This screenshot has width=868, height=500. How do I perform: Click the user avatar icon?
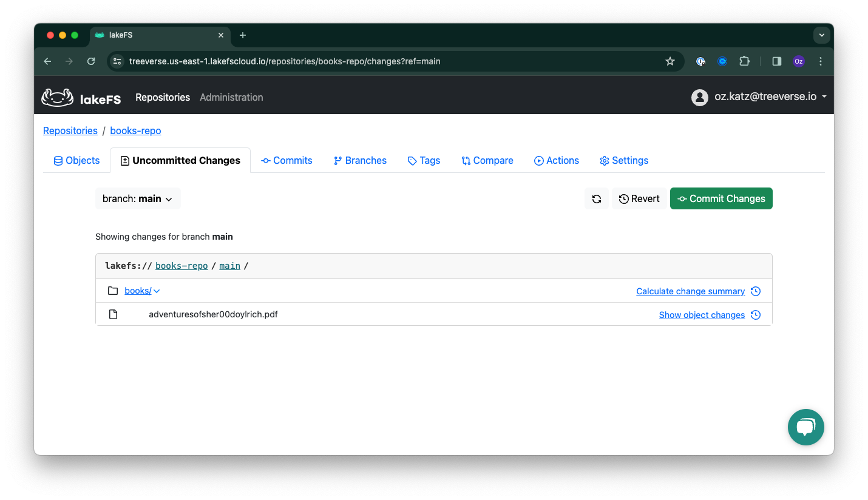(700, 97)
